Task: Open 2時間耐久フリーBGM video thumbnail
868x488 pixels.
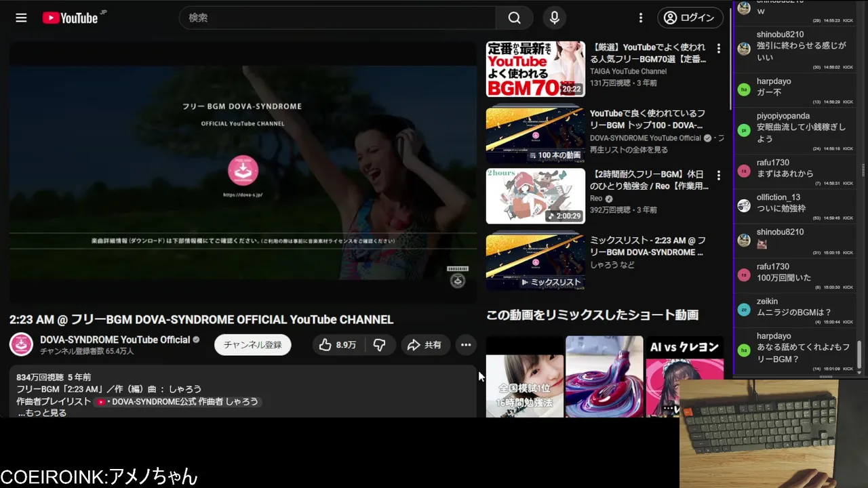Action: (535, 196)
